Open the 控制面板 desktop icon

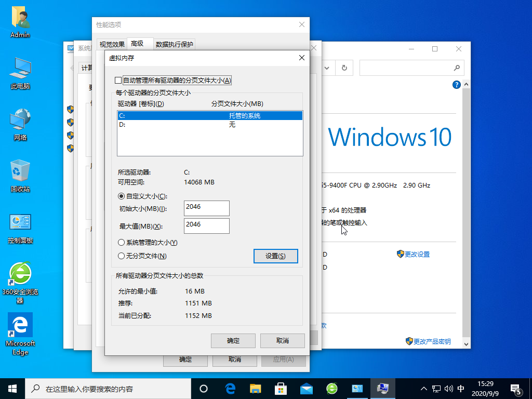coord(20,224)
